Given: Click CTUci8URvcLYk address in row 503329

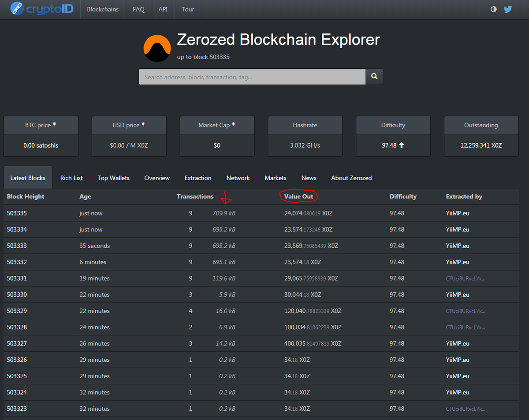Looking at the screenshot, I should pos(466,311).
